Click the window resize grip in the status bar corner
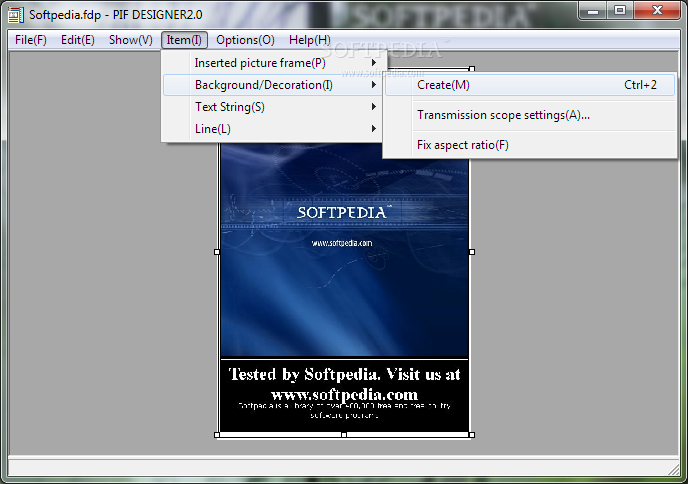 pos(674,470)
